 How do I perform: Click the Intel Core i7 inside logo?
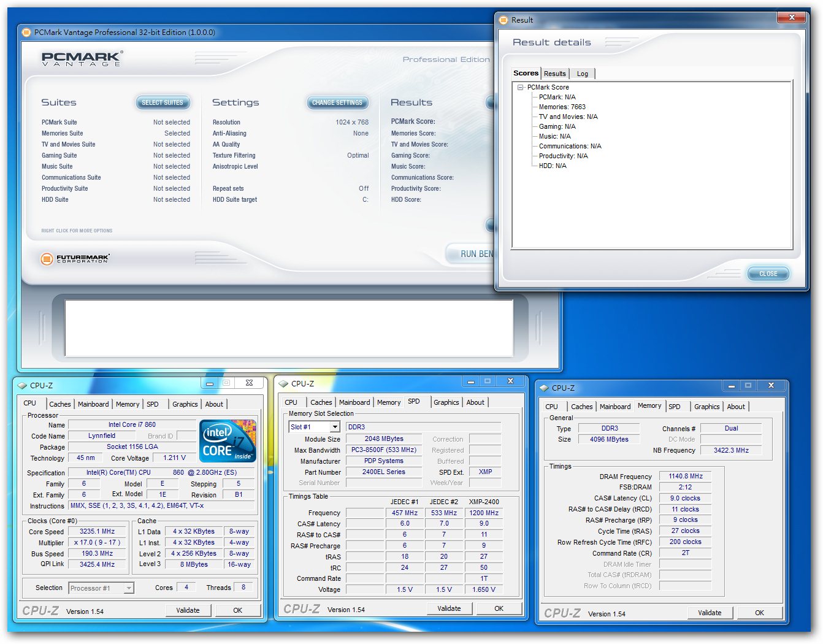(x=228, y=441)
